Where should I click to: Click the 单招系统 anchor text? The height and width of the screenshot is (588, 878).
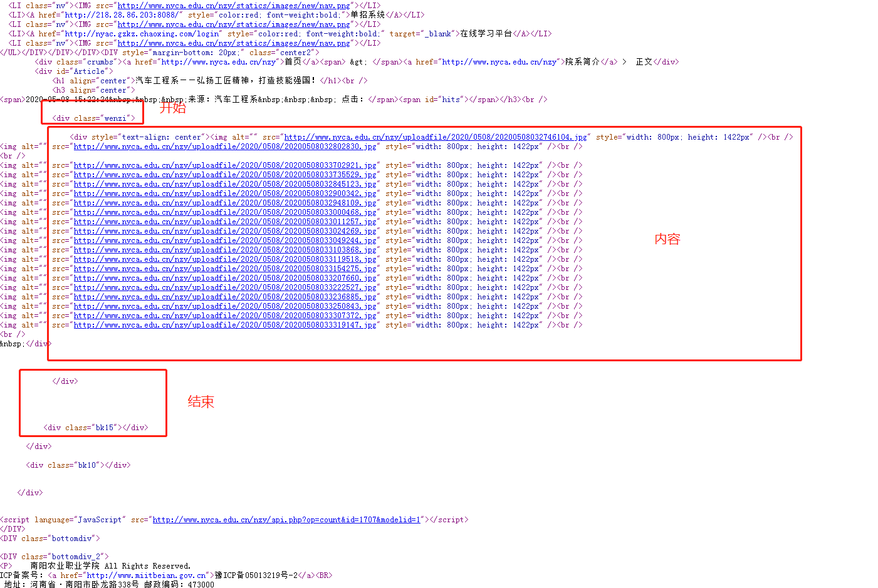click(x=368, y=15)
